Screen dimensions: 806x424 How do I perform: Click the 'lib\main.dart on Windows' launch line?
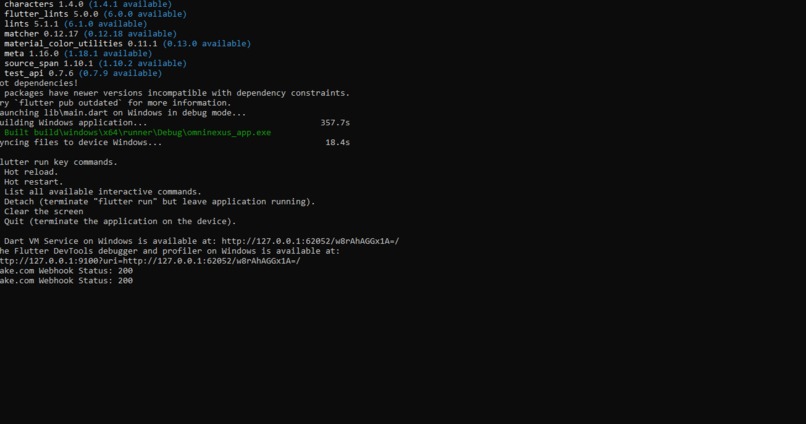(123, 113)
